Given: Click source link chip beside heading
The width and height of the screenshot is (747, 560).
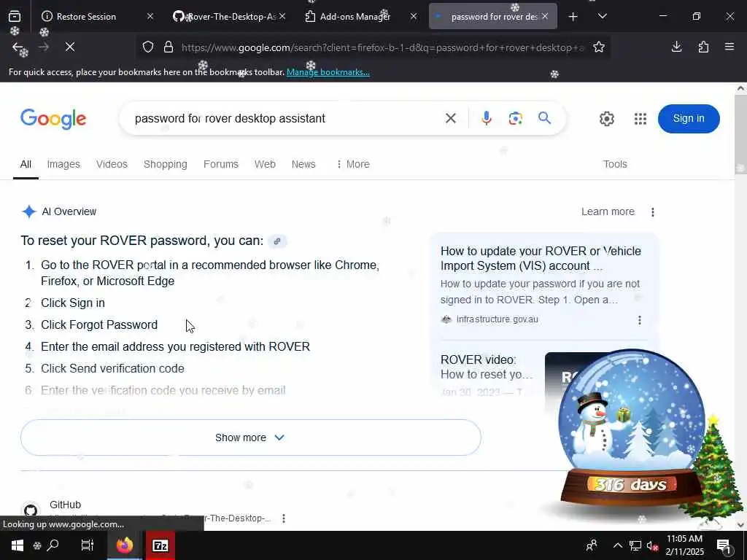Looking at the screenshot, I should [277, 241].
